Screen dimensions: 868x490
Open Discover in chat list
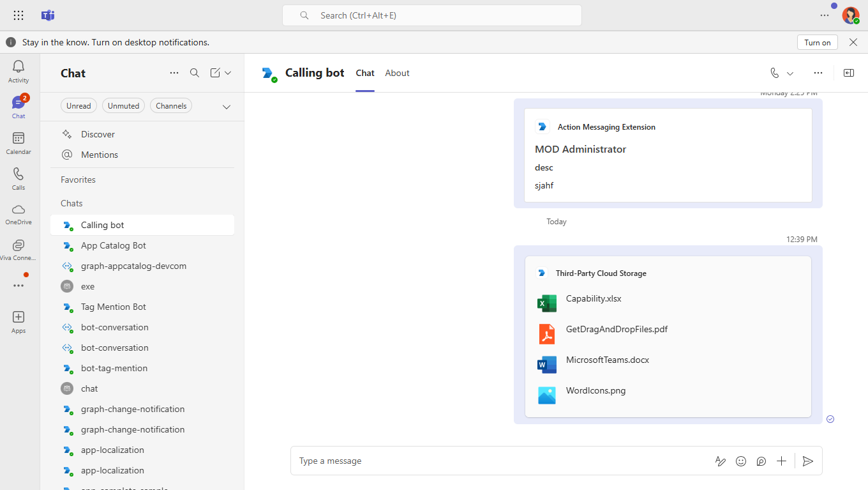pos(142,134)
